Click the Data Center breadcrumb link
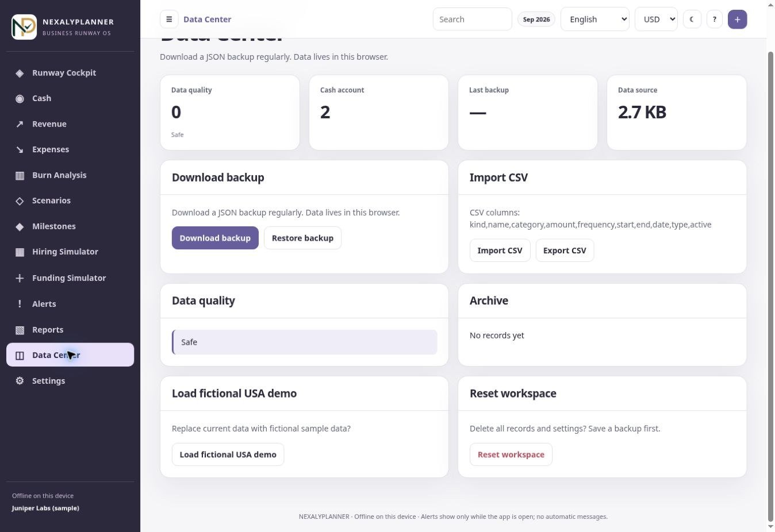The width and height of the screenshot is (775, 532). point(207,19)
